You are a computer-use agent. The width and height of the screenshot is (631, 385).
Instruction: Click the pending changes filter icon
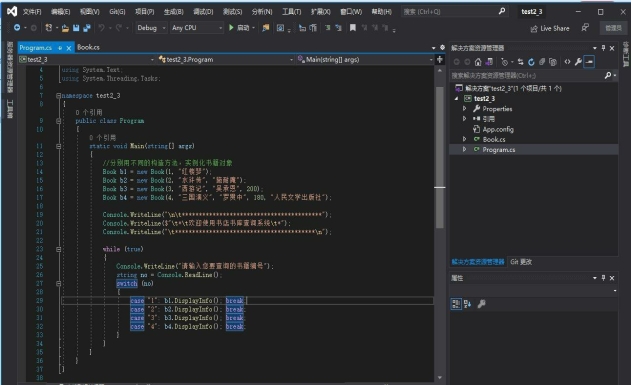505,62
